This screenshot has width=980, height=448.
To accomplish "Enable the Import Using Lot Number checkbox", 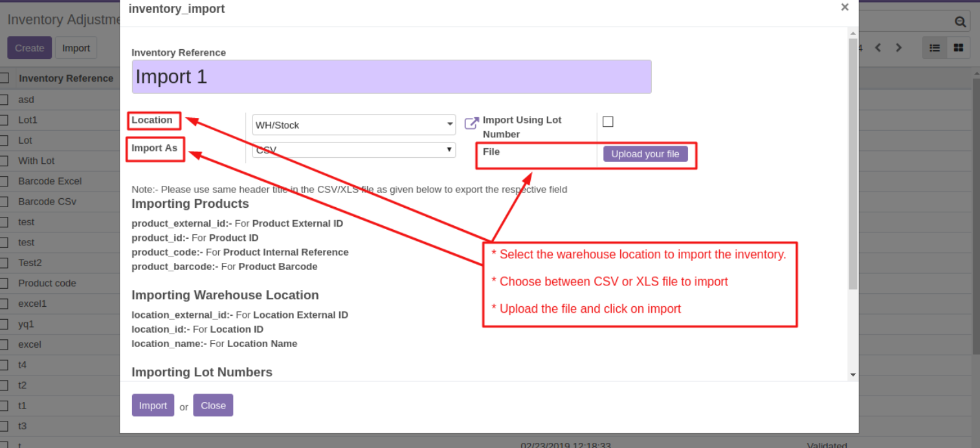I will tap(608, 122).
